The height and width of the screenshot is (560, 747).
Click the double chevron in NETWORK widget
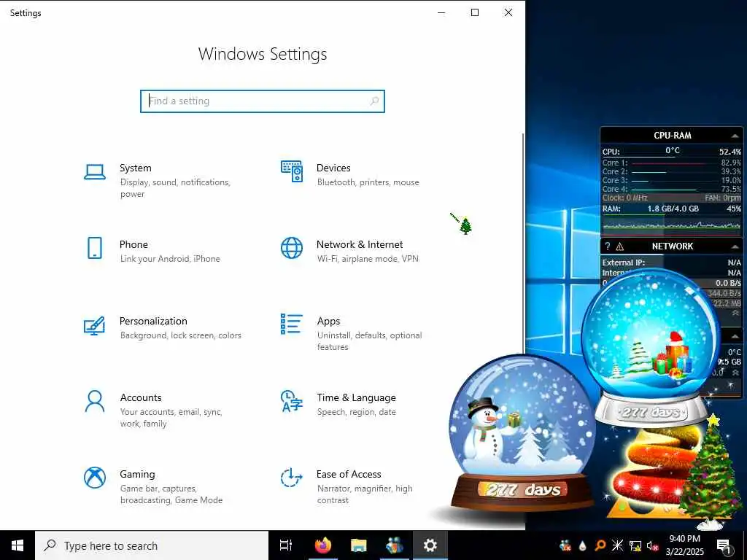[735, 314]
